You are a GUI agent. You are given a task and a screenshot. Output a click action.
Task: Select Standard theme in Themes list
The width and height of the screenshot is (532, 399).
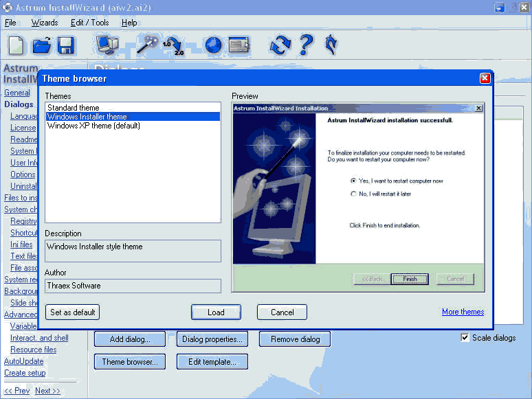[x=133, y=108]
